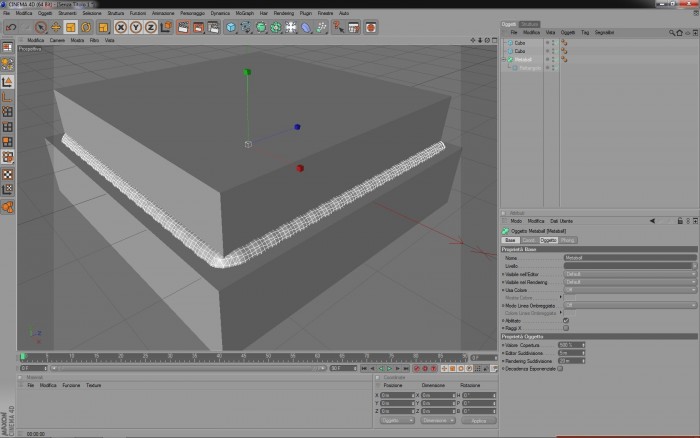Image resolution: width=700 pixels, height=438 pixels.
Task: Open the Rendering menu
Action: [283, 13]
